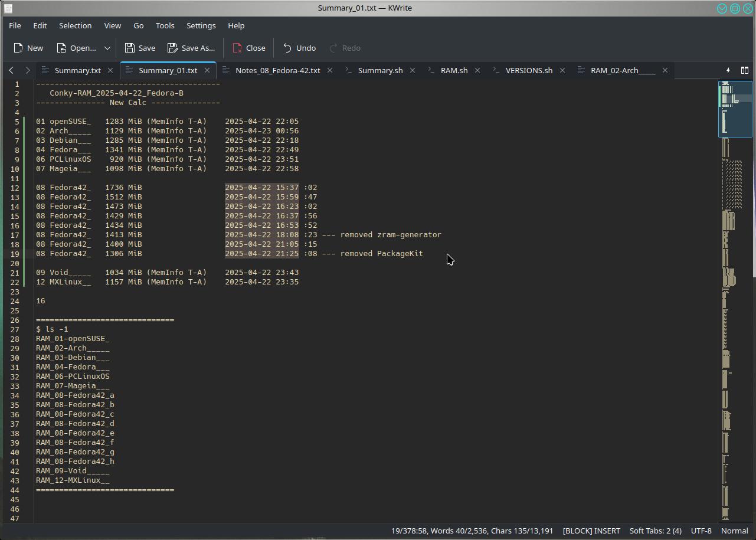Click the Undo arrow icon
Image resolution: width=756 pixels, height=540 pixels.
[287, 48]
